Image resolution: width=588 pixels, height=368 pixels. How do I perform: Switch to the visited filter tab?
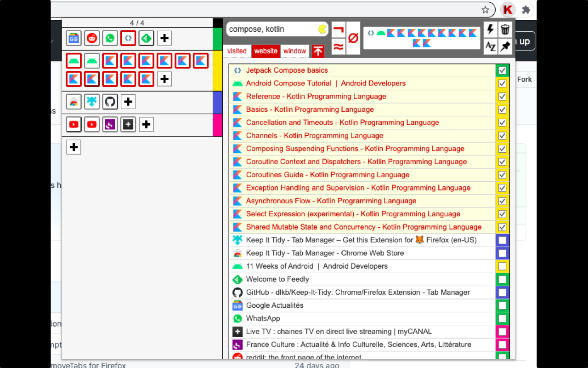click(x=237, y=51)
